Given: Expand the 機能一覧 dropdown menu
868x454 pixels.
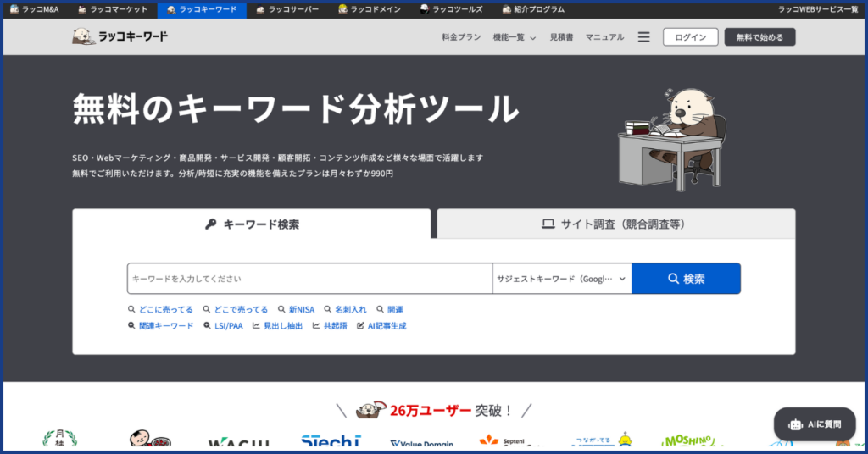Looking at the screenshot, I should [x=515, y=37].
